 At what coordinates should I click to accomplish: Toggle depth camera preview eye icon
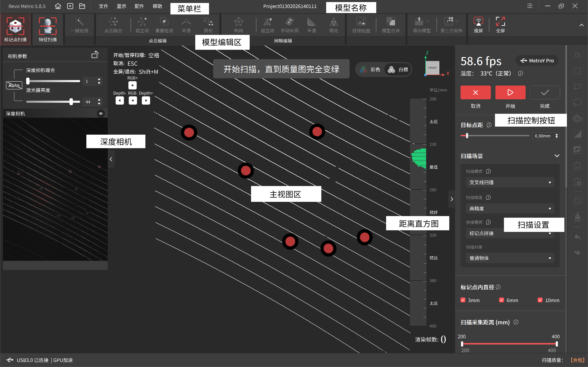[x=101, y=113]
